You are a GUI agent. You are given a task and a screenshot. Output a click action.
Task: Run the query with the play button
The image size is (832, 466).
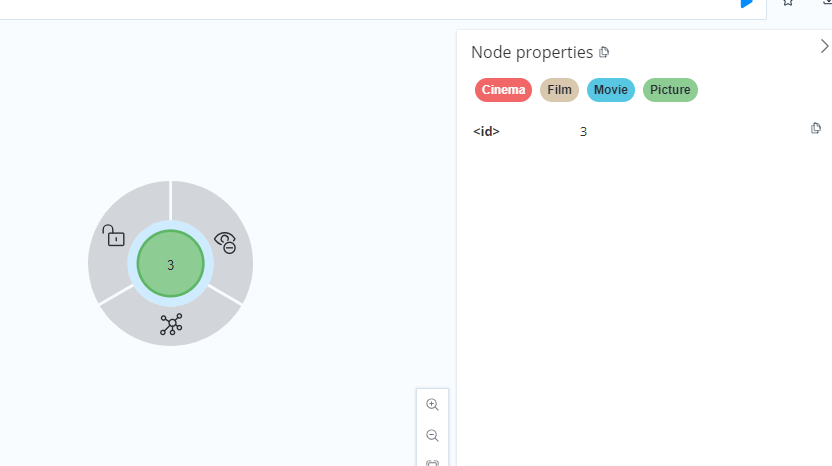click(x=747, y=4)
